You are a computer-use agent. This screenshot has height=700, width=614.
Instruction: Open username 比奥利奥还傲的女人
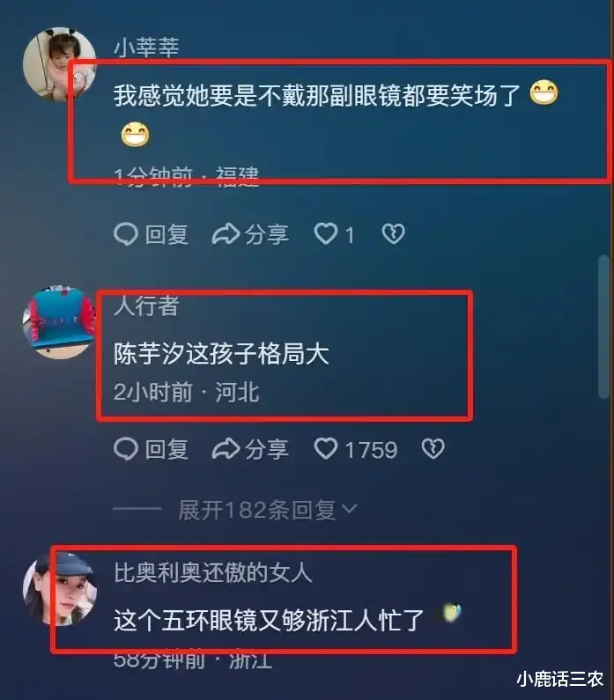pos(212,572)
